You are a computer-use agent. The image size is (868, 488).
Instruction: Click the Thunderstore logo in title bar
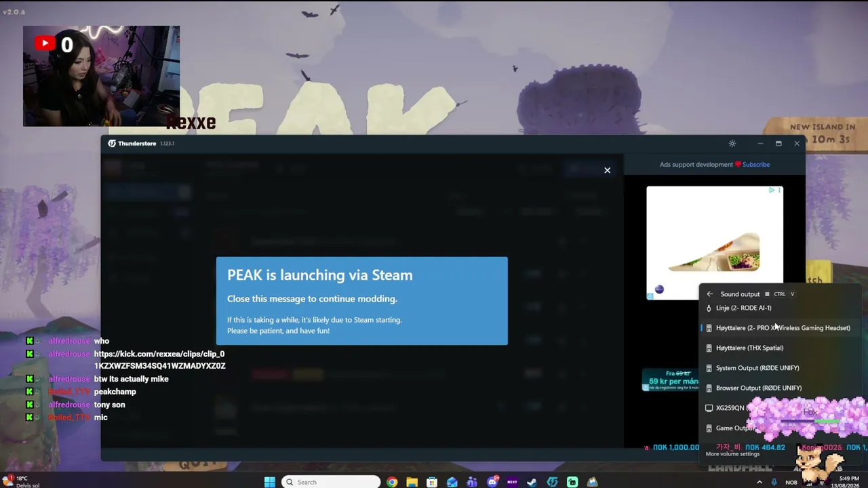click(x=112, y=144)
